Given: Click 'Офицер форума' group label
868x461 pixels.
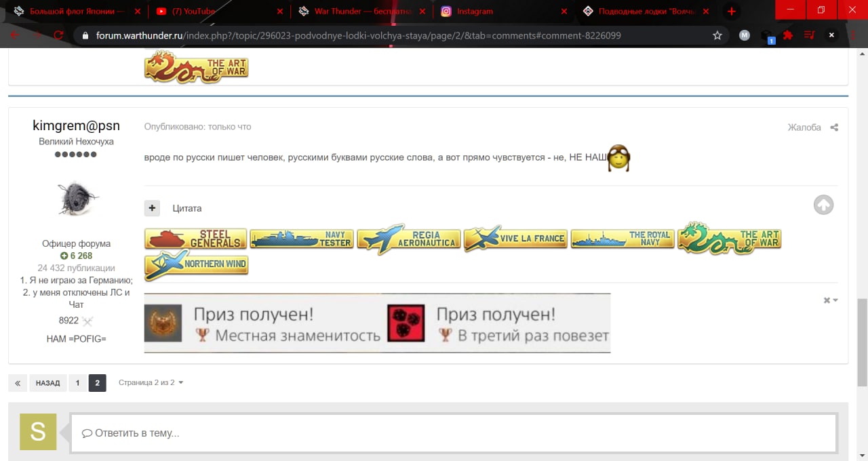Looking at the screenshot, I should click(76, 243).
